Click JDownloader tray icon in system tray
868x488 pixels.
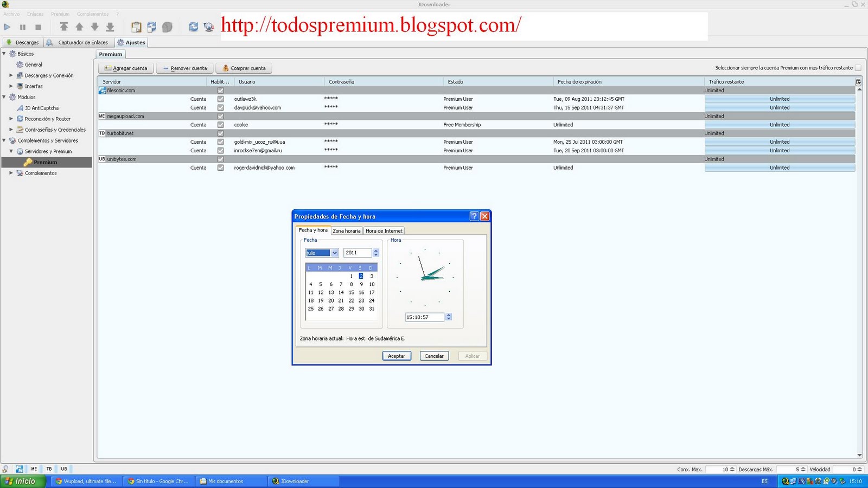(785, 481)
